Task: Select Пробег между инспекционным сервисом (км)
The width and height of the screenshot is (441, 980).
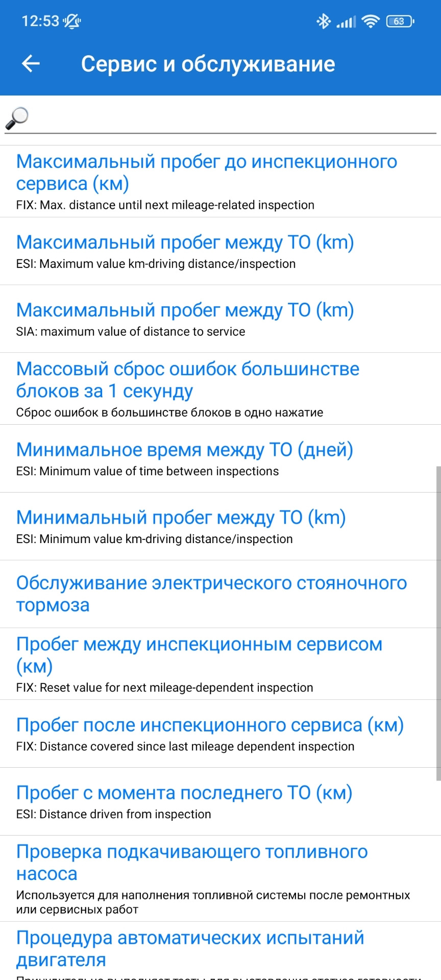Action: [199, 664]
